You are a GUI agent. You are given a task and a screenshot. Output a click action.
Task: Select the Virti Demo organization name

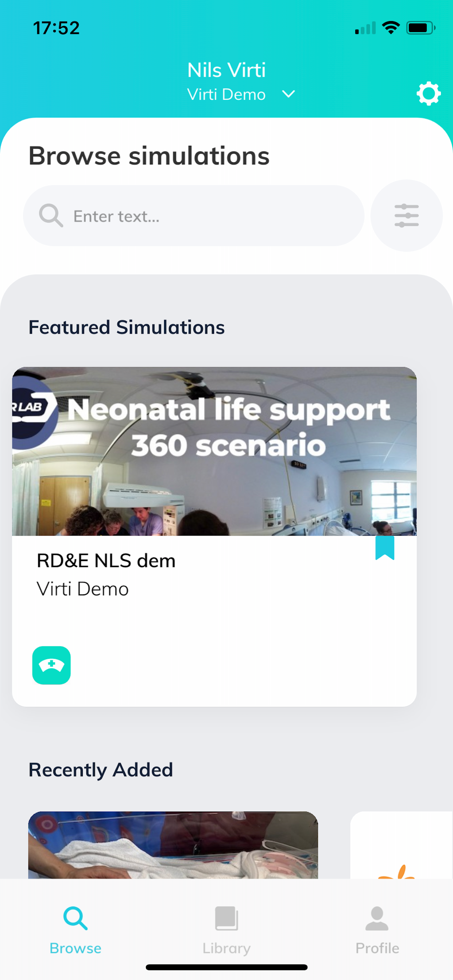coord(226,94)
